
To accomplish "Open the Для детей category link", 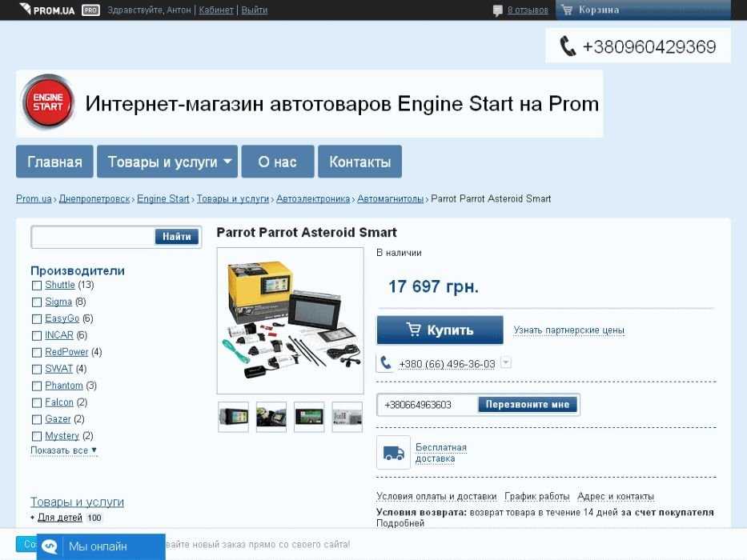I will (x=60, y=518).
